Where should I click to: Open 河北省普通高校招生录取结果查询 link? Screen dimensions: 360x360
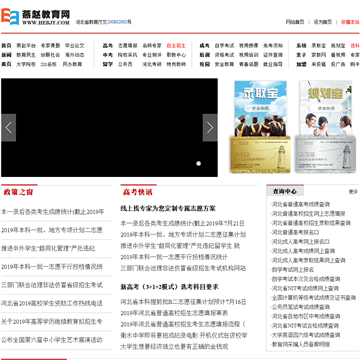(x=311, y=223)
